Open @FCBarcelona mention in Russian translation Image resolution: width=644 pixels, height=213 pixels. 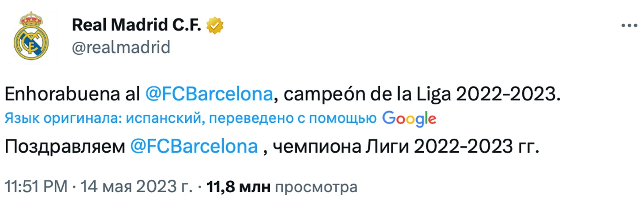click(194, 147)
